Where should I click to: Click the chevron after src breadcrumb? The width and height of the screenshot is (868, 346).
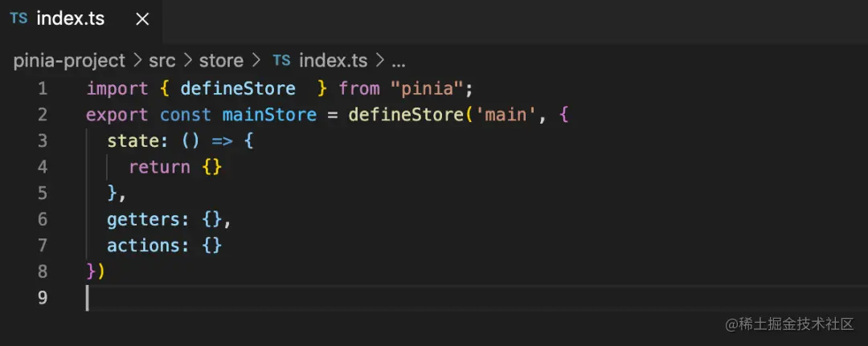tap(187, 60)
